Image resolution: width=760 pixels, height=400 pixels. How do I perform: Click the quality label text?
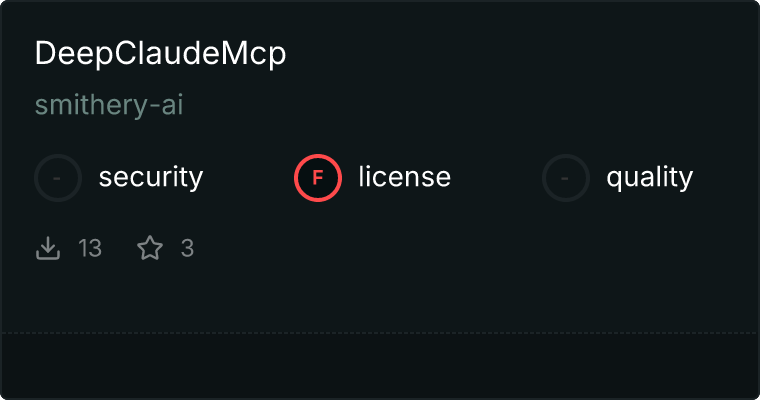(x=649, y=177)
